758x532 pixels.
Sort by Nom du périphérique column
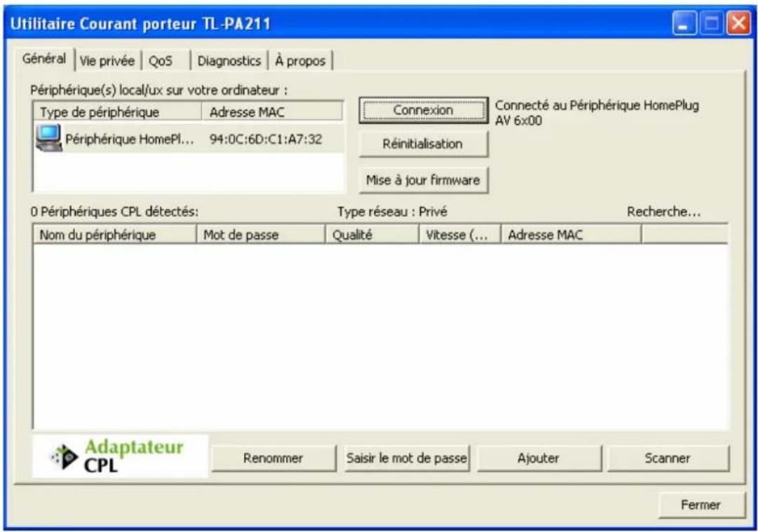click(114, 235)
